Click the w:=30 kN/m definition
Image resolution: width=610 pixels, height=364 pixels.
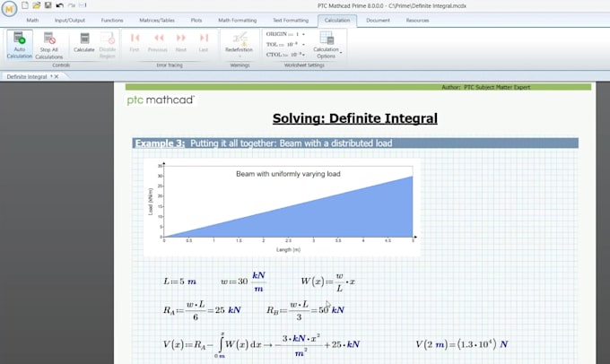tap(243, 282)
